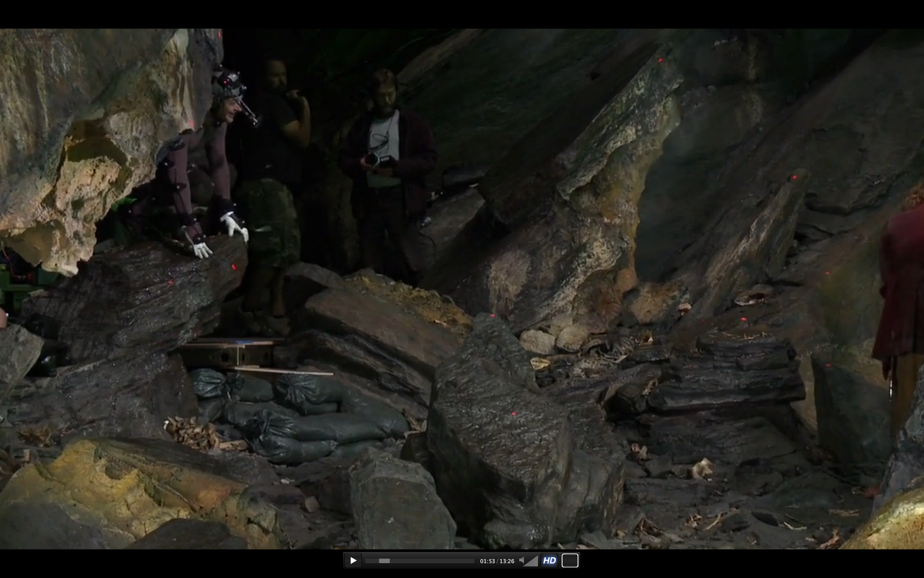Click the 01:53 / 13:26 time readout
Image resolution: width=924 pixels, height=578 pixels.
497,561
